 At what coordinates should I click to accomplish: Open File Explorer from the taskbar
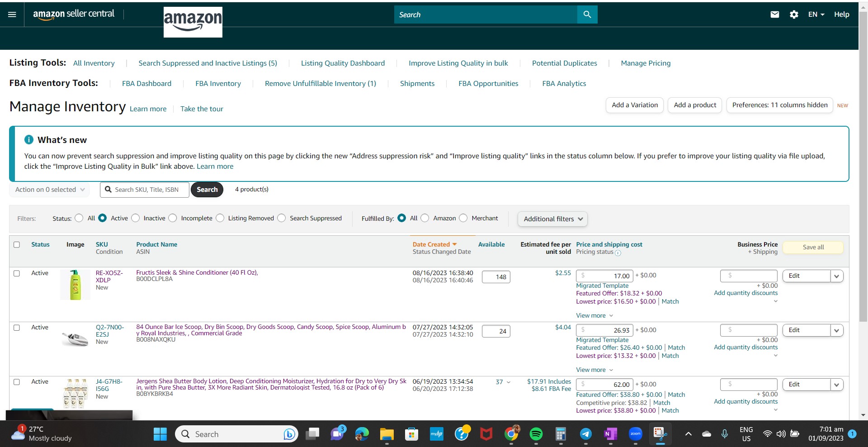pyautogui.click(x=387, y=434)
